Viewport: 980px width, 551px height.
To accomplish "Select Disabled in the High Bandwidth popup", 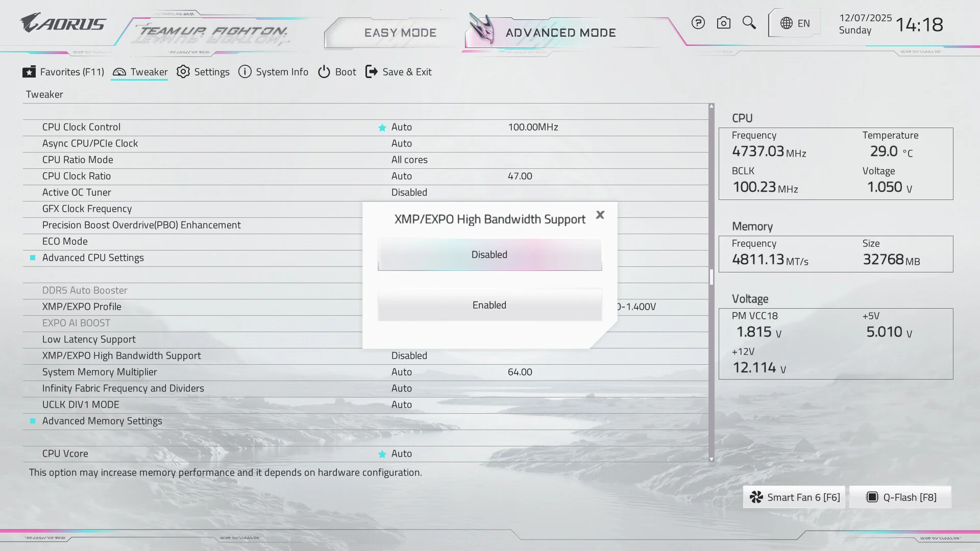I will point(489,255).
